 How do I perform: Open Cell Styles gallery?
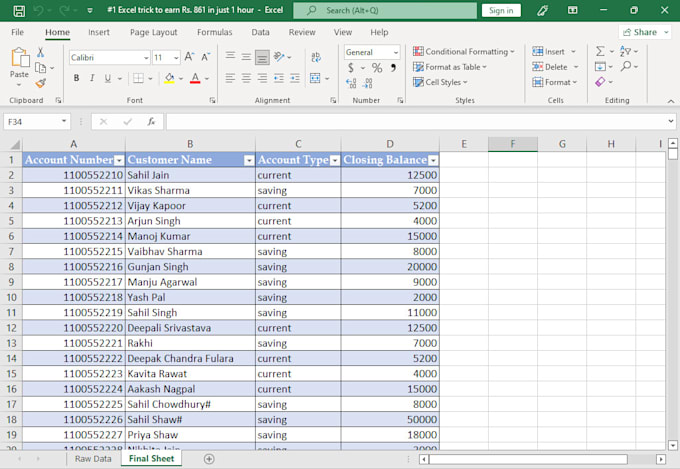pyautogui.click(x=440, y=82)
